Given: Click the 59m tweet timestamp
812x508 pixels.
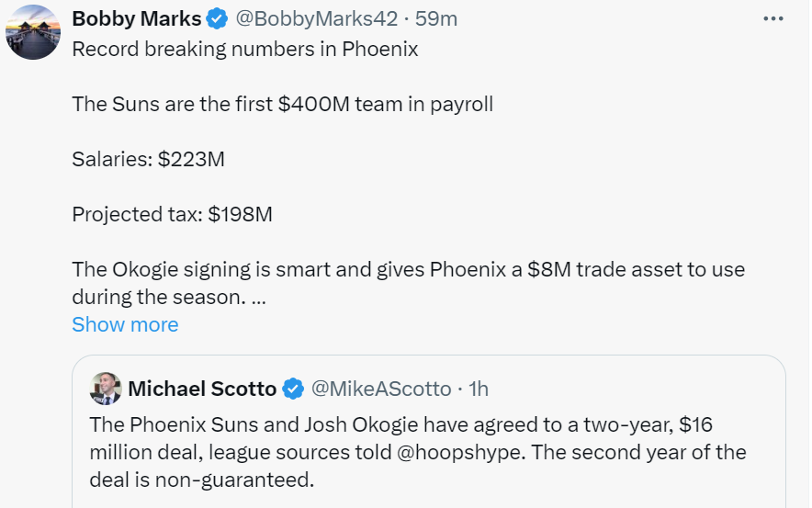Looking at the screenshot, I should [x=436, y=18].
